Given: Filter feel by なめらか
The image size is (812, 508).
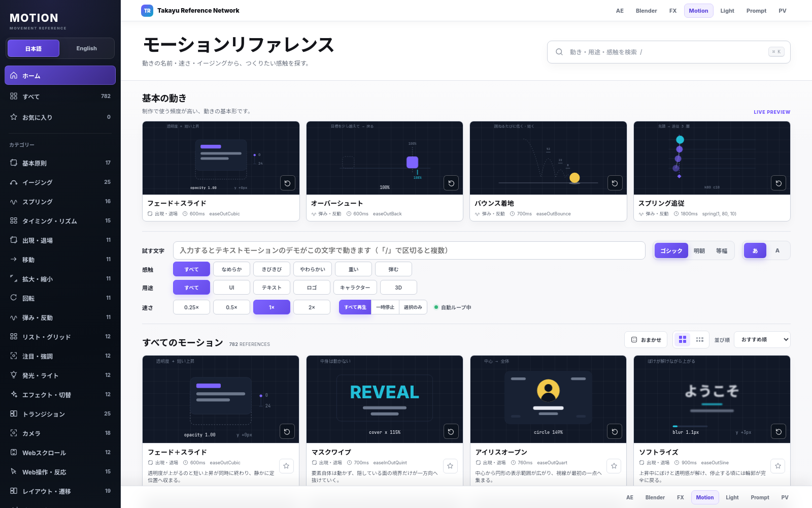Looking at the screenshot, I should (x=231, y=269).
